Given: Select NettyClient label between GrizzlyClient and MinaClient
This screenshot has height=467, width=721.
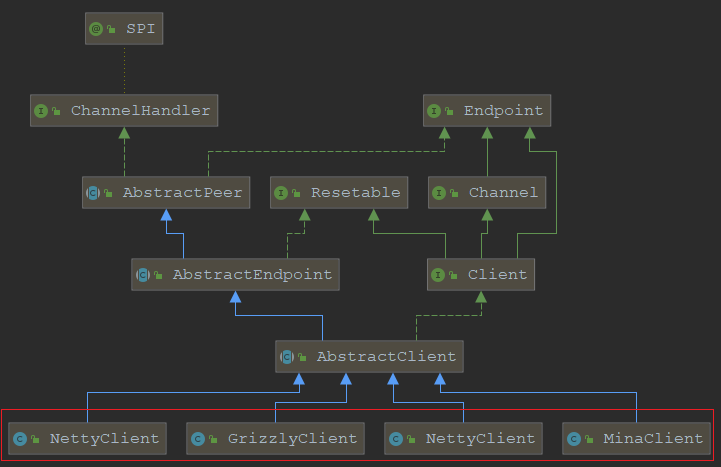Looking at the screenshot, I should click(x=481, y=439).
